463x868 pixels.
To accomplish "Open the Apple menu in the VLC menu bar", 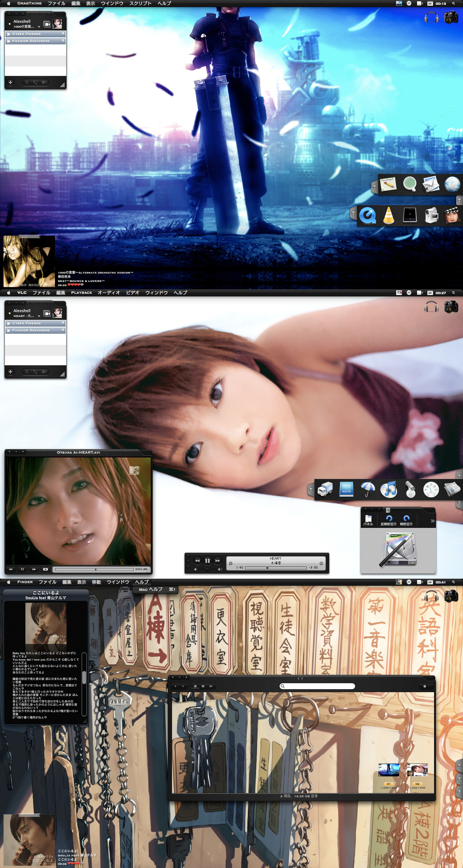I will (x=9, y=293).
